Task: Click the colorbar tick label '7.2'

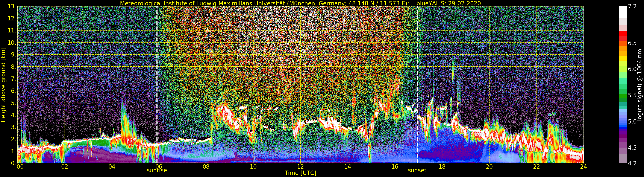Action: pyautogui.click(x=632, y=6)
